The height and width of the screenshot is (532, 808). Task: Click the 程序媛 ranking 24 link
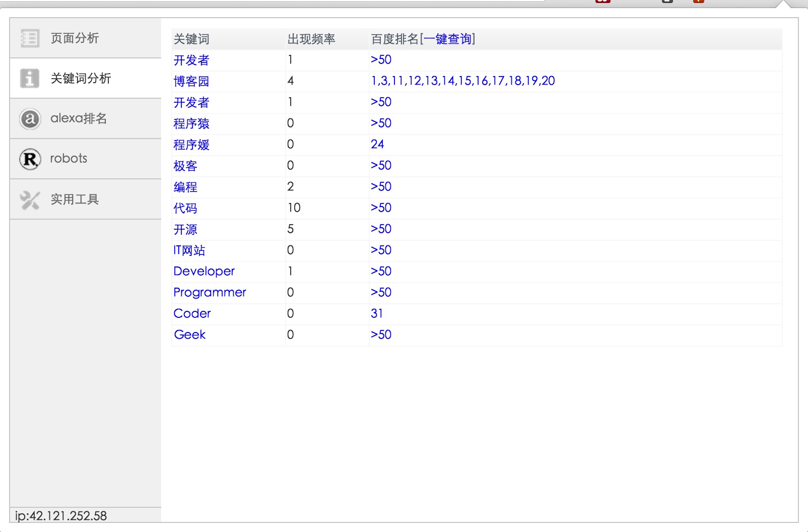coord(377,144)
